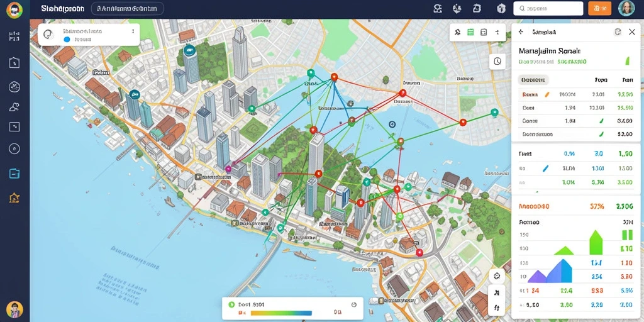
Task: Toggle the green circle in legend bar
Action: pyautogui.click(x=231, y=305)
